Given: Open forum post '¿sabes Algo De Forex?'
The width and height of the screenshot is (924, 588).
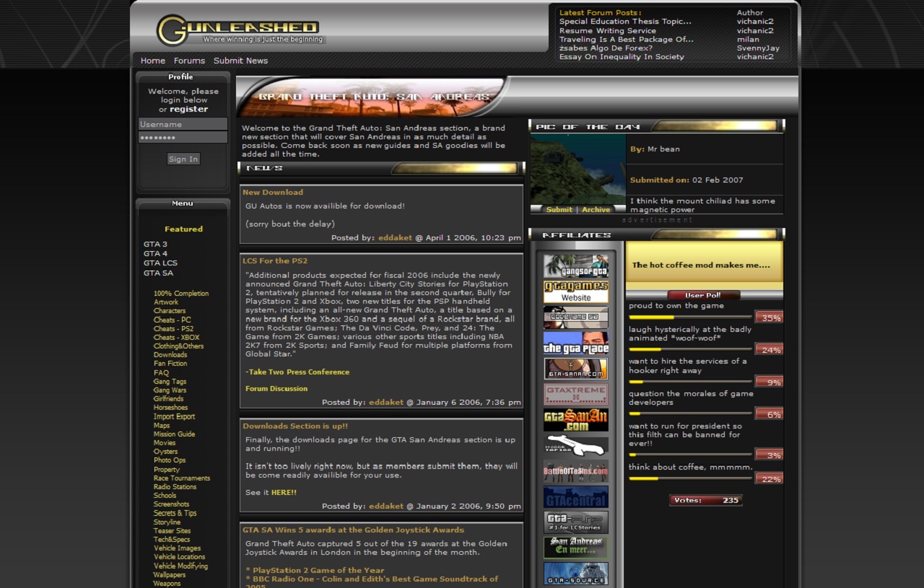Looking at the screenshot, I should [606, 48].
